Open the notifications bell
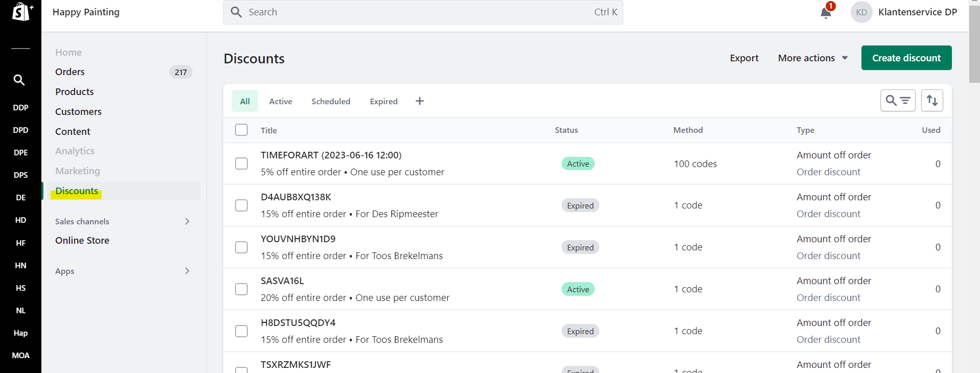 pyautogui.click(x=826, y=12)
